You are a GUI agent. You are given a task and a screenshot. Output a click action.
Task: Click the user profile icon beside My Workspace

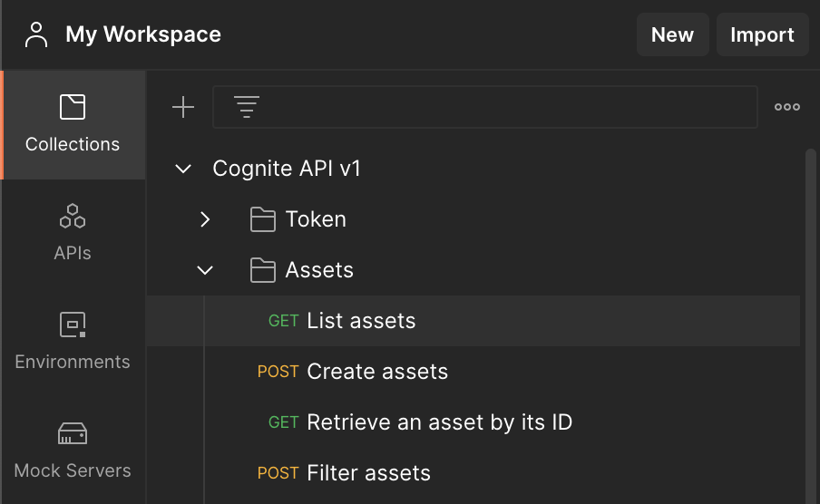point(36,34)
